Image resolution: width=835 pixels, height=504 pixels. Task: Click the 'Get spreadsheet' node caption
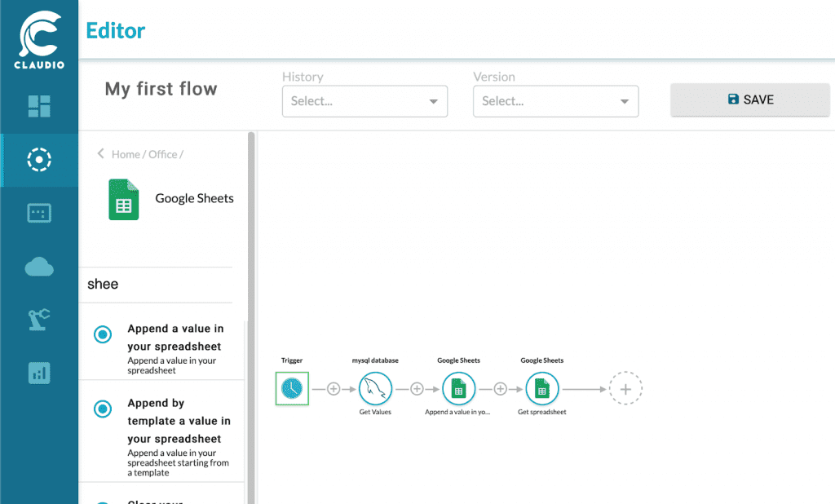point(542,412)
